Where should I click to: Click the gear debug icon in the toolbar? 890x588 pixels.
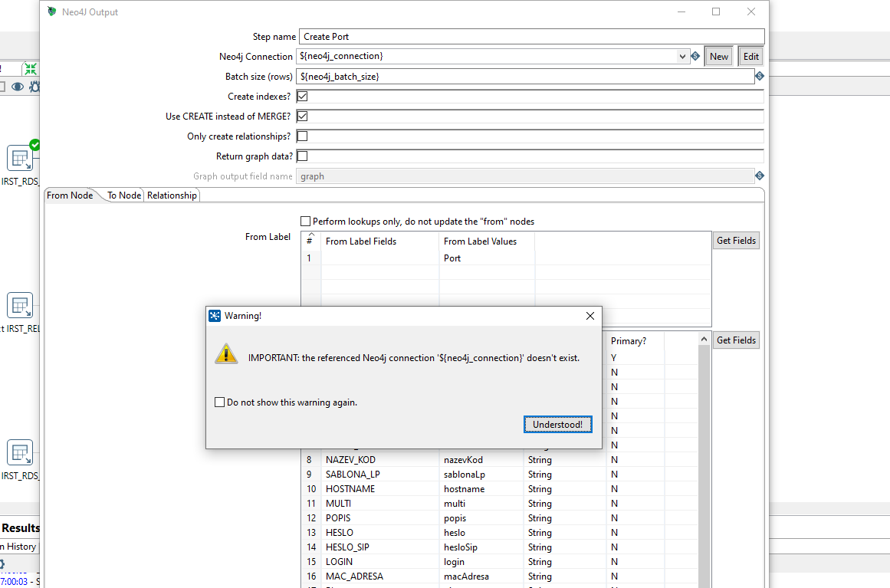(x=34, y=87)
